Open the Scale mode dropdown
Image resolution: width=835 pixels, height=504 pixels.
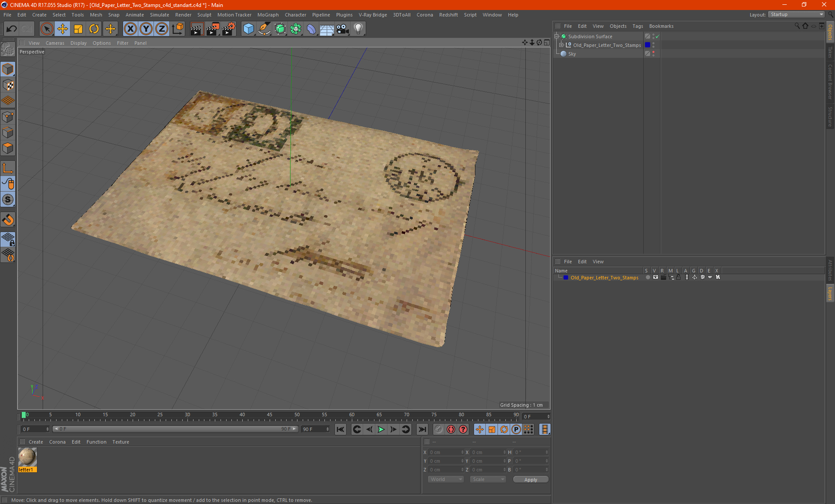[488, 479]
